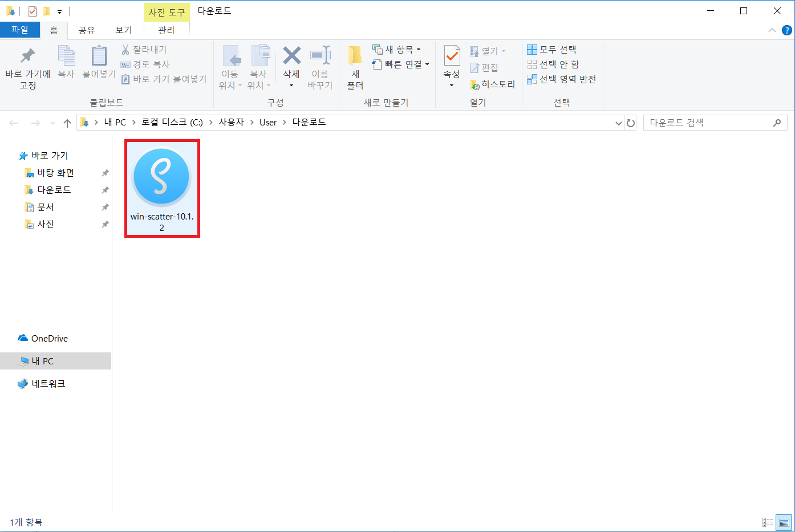795x532 pixels.
Task: Switch to details view in status bar
Action: (x=768, y=522)
